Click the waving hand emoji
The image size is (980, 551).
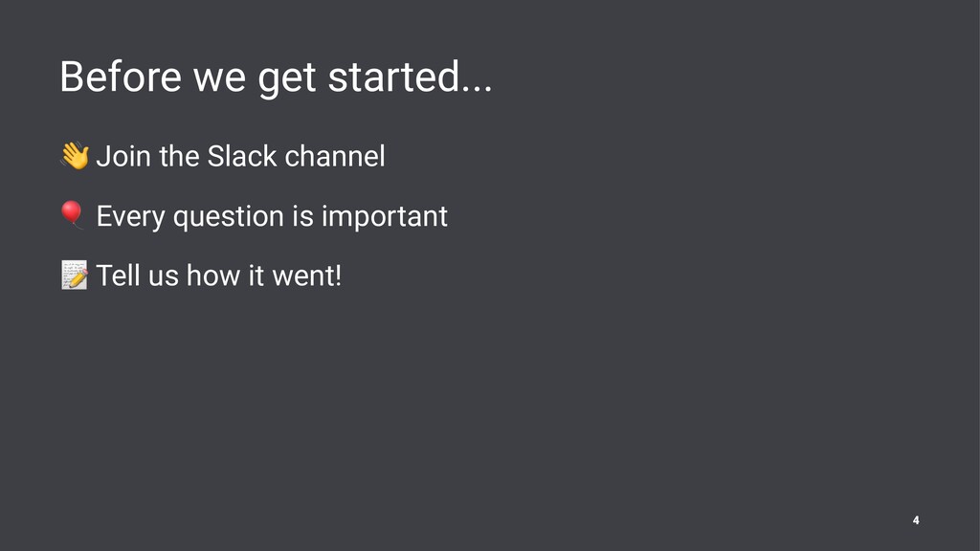point(75,156)
